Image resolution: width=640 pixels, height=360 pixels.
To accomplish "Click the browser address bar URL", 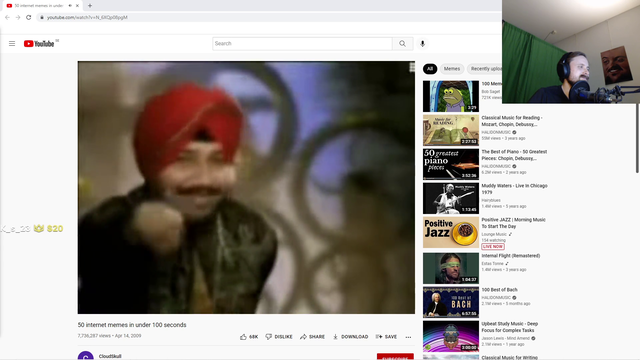I will 87,17.
